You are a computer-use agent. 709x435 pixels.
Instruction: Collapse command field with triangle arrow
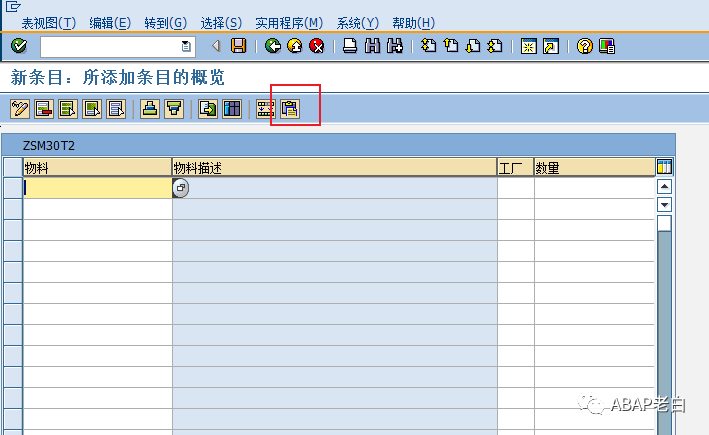coord(216,46)
